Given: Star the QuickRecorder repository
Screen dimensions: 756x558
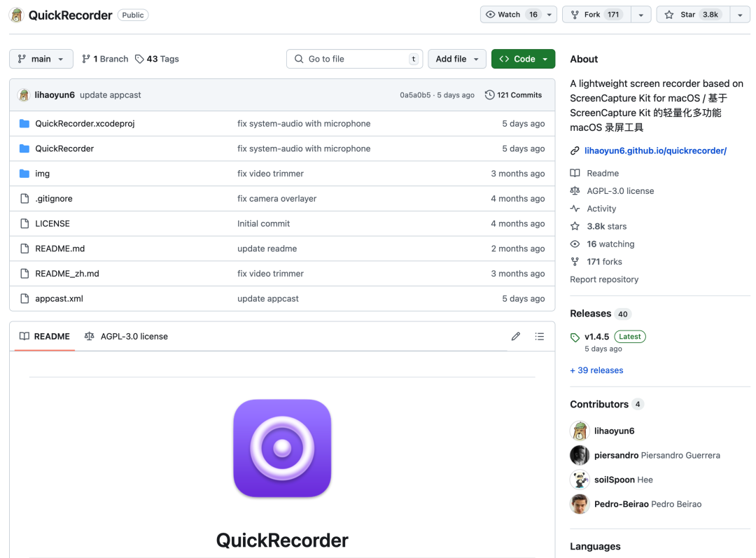Looking at the screenshot, I should (x=693, y=15).
